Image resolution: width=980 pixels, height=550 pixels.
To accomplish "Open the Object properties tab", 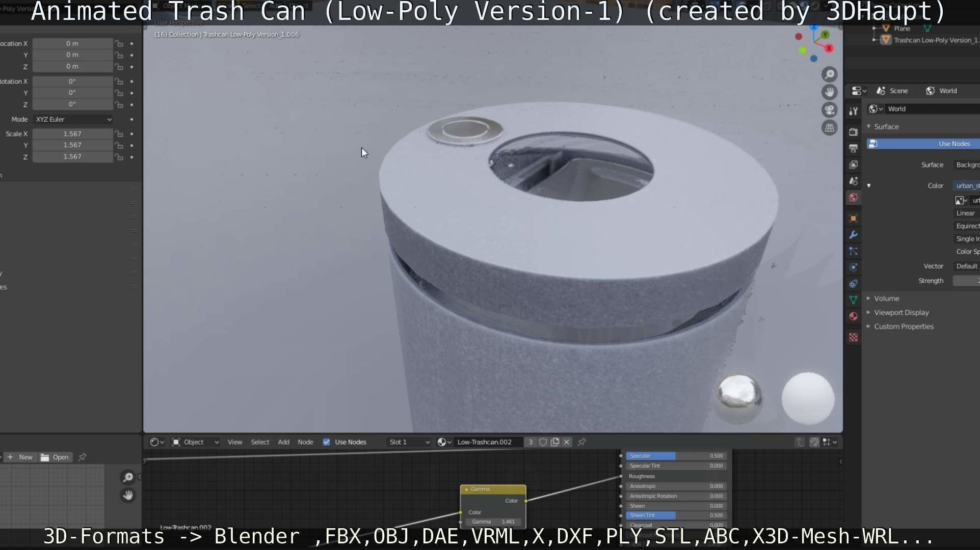I will point(854,218).
